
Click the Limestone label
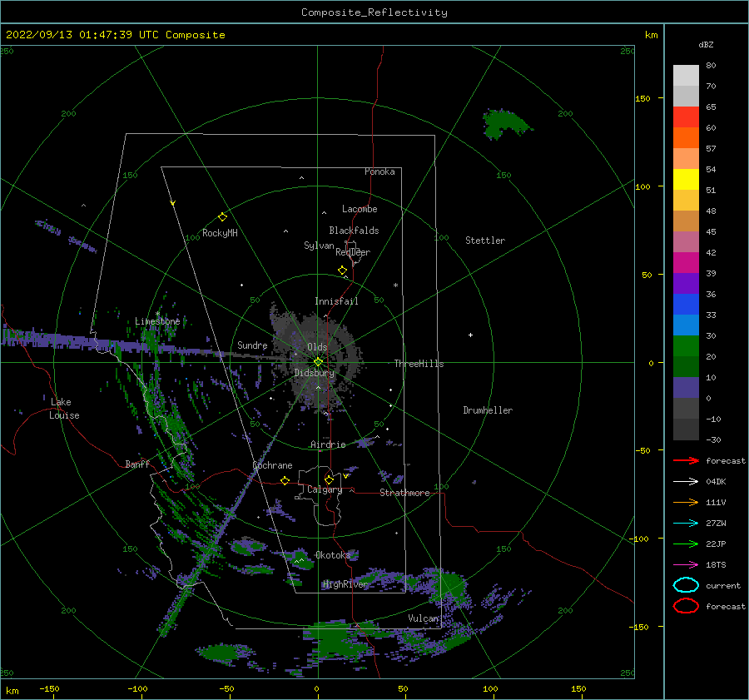(x=157, y=321)
